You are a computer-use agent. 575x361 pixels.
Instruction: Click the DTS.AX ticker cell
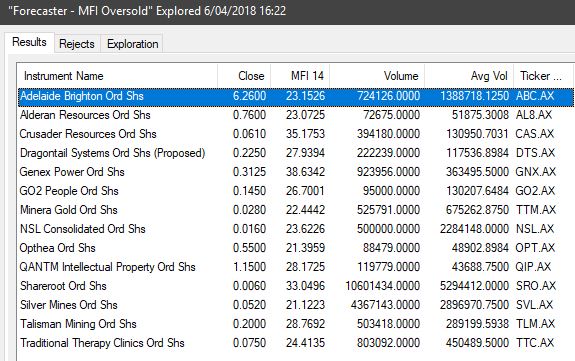(535, 153)
